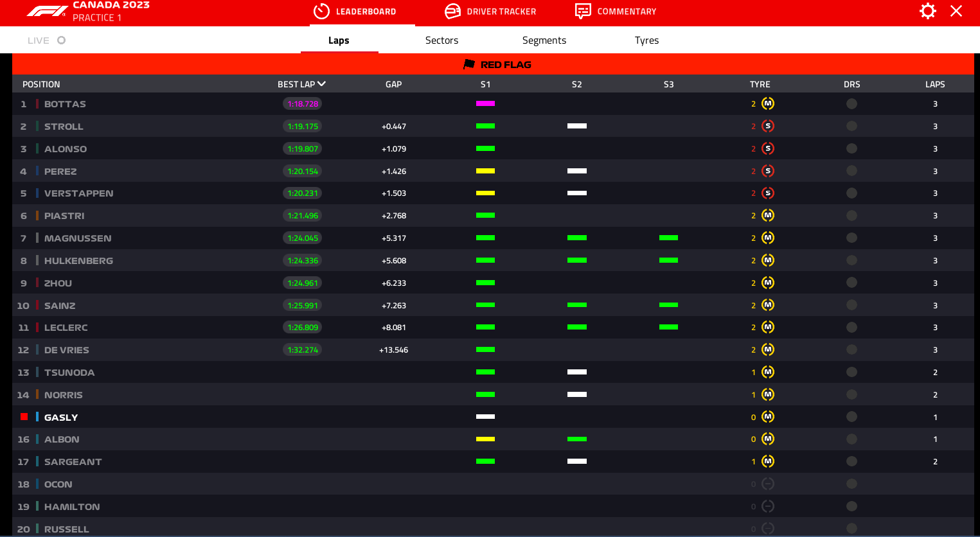Click the GAP column header

click(393, 84)
